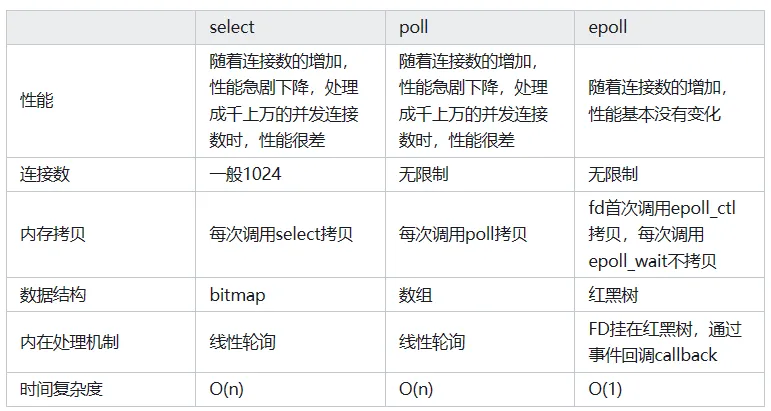The image size is (771, 411).
Task: Click the "select" column header
Action: click(232, 27)
